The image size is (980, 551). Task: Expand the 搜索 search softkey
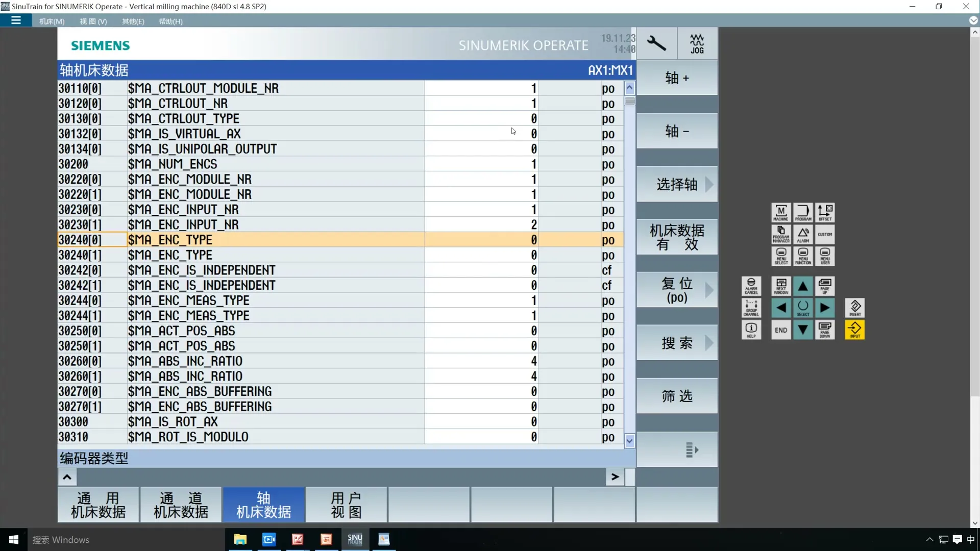click(x=677, y=343)
